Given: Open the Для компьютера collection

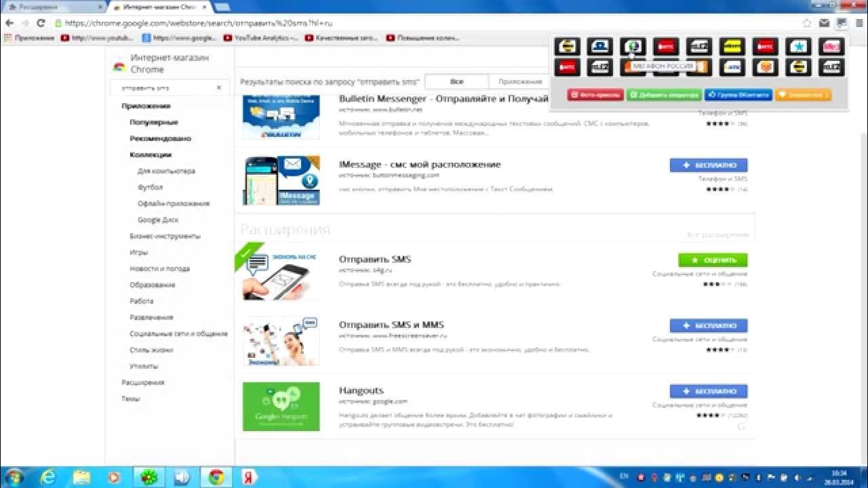Looking at the screenshot, I should pos(166,171).
